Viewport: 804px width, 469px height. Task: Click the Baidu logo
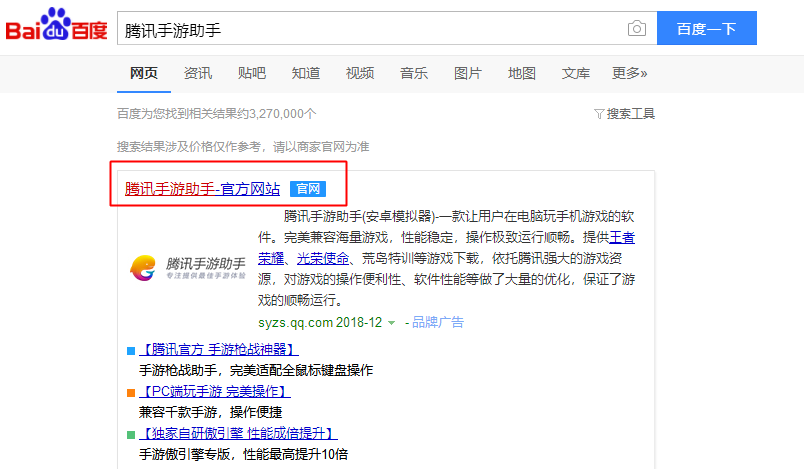coord(56,25)
